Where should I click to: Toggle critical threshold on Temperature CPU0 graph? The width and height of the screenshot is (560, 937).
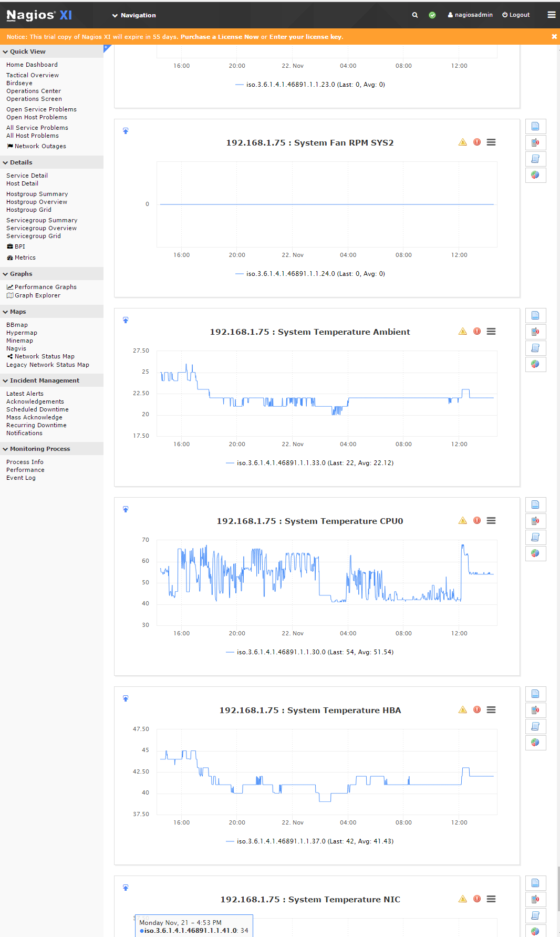(x=477, y=521)
